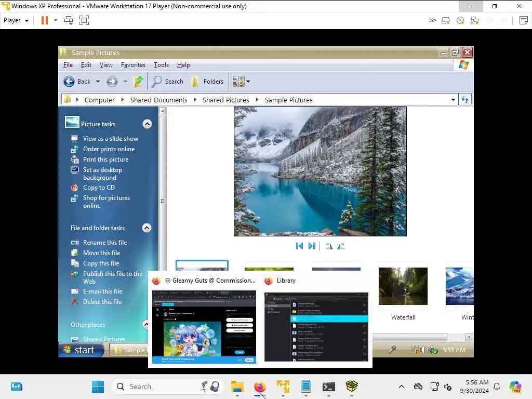Viewport: 532px width, 399px height.
Task: Open the VMware notes/messages icon
Action: 524,20
